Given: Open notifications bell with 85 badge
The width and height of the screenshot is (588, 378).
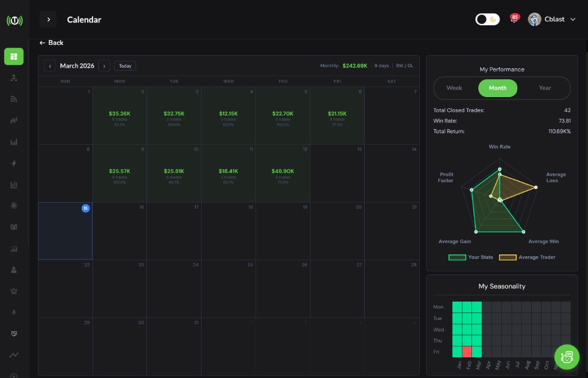Looking at the screenshot, I should [513, 20].
